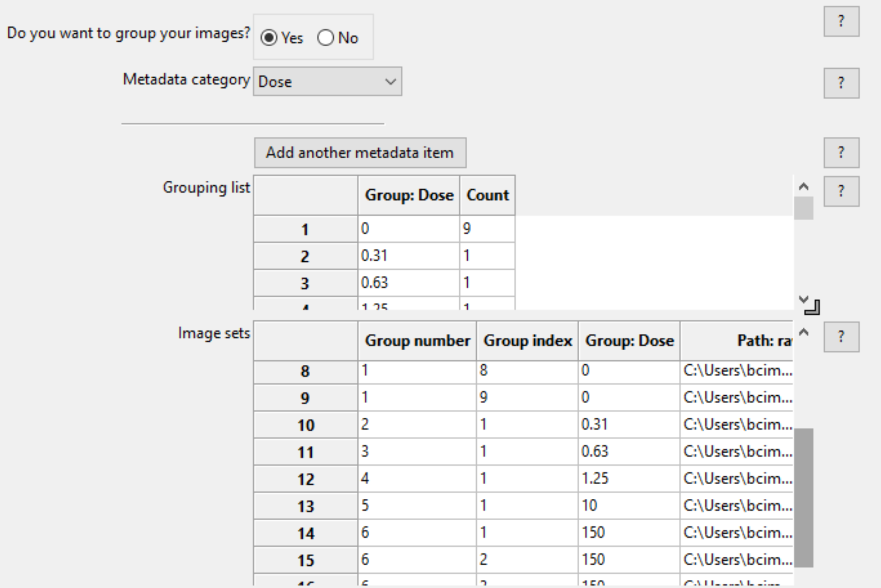Select row 2 header in Grouping list
Image resolution: width=881 pixels, height=588 pixels.
point(305,257)
